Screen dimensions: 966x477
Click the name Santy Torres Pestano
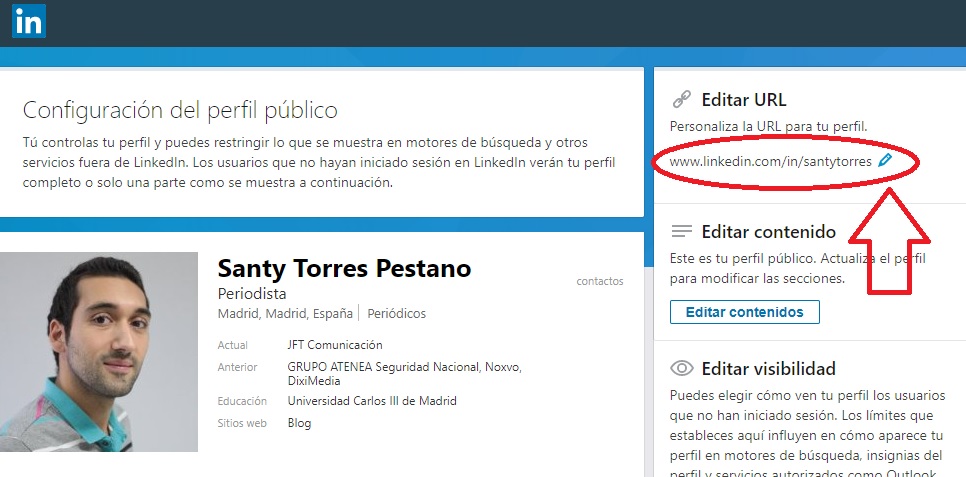point(344,269)
